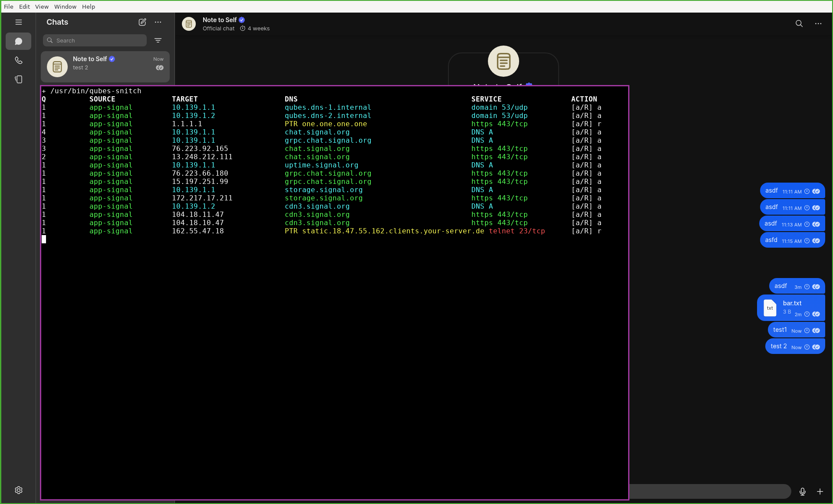This screenshot has width=833, height=504.
Task: Open the View menu
Action: [42, 7]
